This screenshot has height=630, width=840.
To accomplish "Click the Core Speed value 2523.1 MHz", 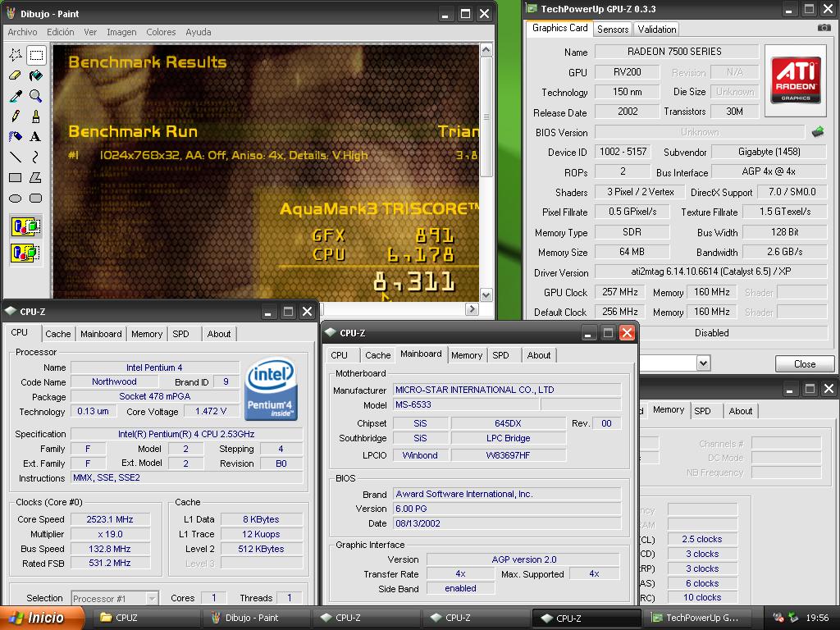I will (x=111, y=519).
